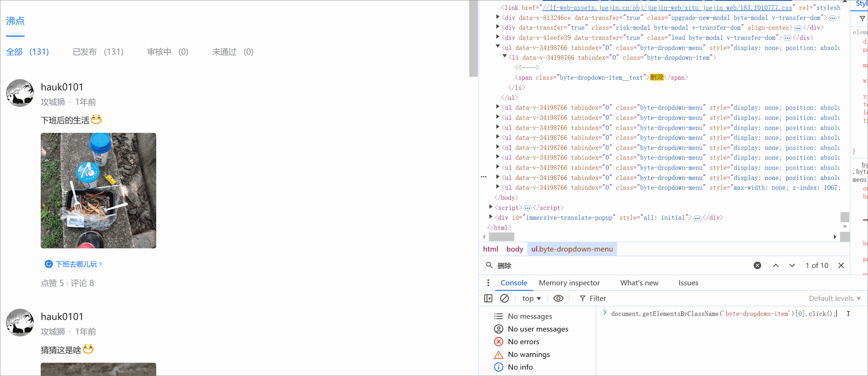This screenshot has height=376, width=868.
Task: Clear the 删除 search query with the X icon
Action: [757, 265]
